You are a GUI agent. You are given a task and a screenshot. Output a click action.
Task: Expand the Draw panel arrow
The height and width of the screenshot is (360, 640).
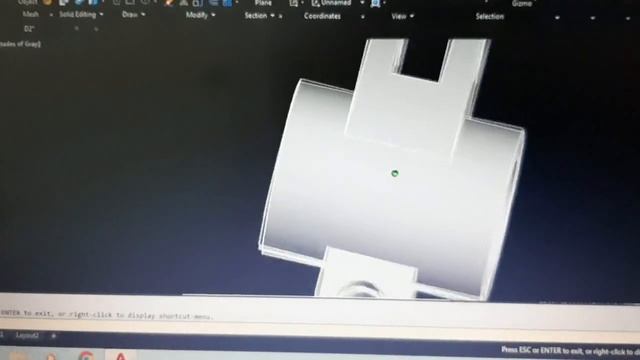click(143, 14)
